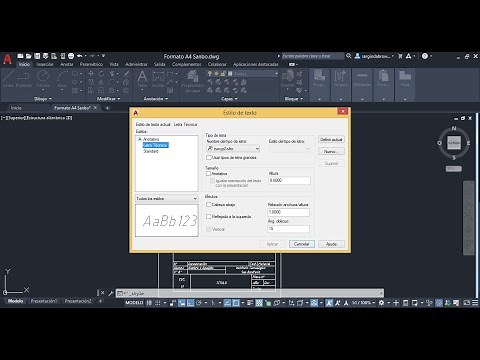480x360 pixels.
Task: Expand the Dibujo ribbon panel
Action: coord(43,99)
